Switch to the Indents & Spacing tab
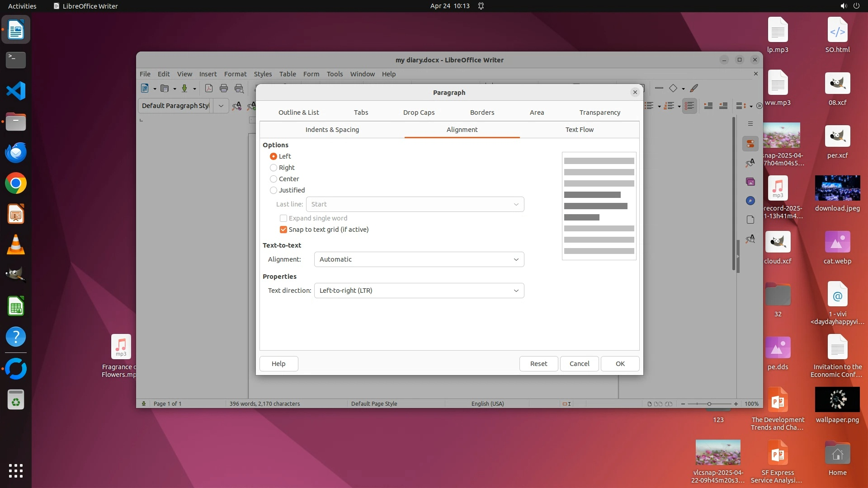 pos(332,130)
